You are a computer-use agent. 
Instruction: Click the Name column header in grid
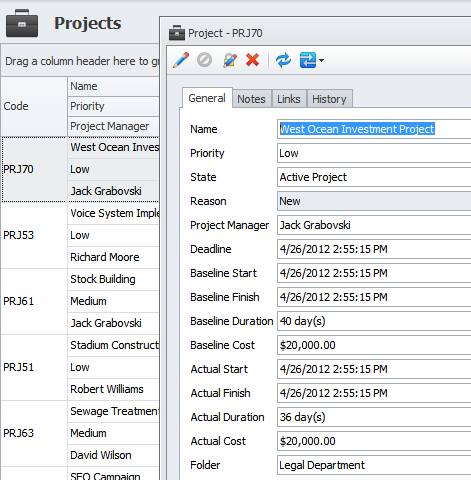(x=113, y=86)
